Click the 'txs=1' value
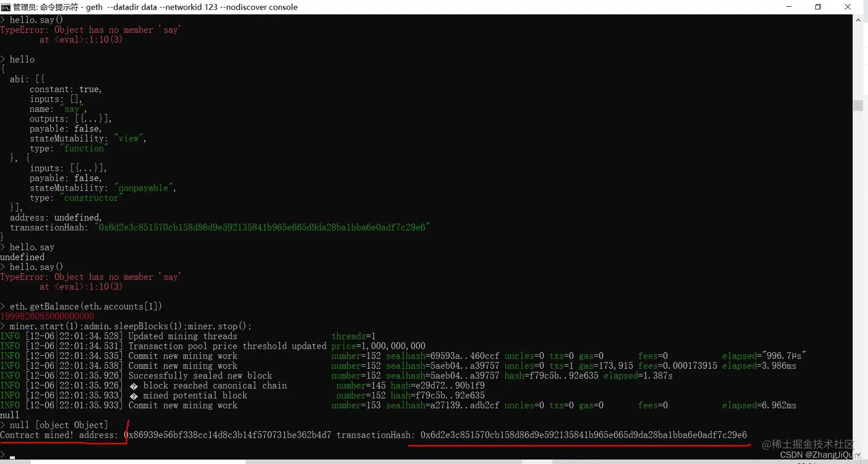 point(561,366)
